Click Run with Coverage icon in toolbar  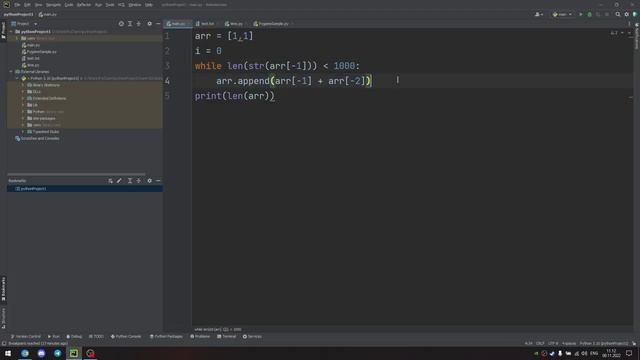click(x=598, y=14)
